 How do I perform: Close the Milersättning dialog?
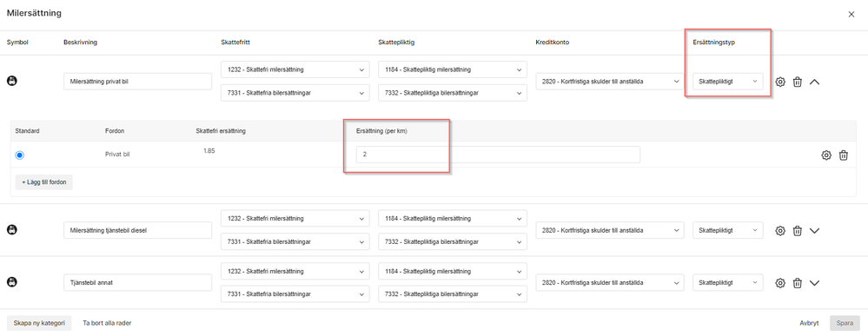[851, 15]
